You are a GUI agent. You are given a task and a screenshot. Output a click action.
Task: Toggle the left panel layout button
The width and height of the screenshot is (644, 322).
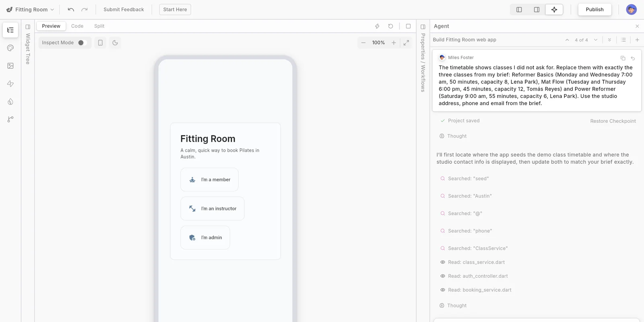519,10
